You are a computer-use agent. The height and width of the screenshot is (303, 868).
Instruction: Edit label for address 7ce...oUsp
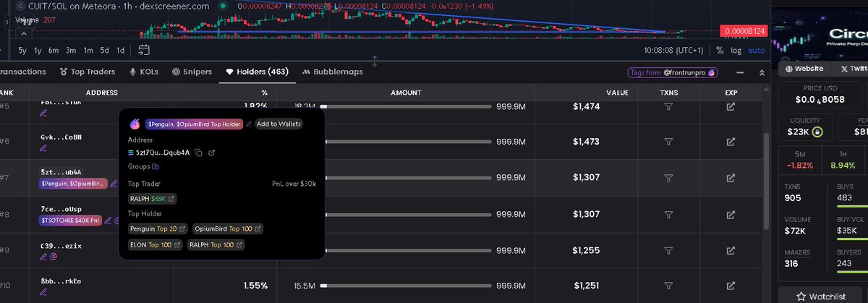108,220
